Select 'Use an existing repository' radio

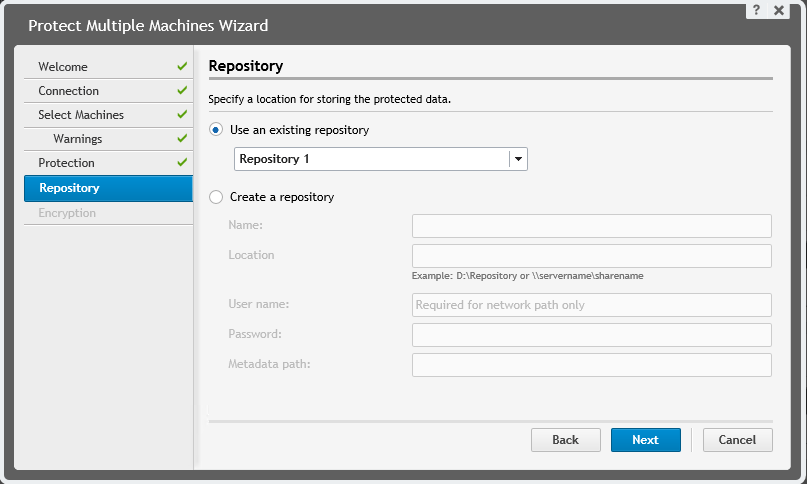[x=216, y=130]
